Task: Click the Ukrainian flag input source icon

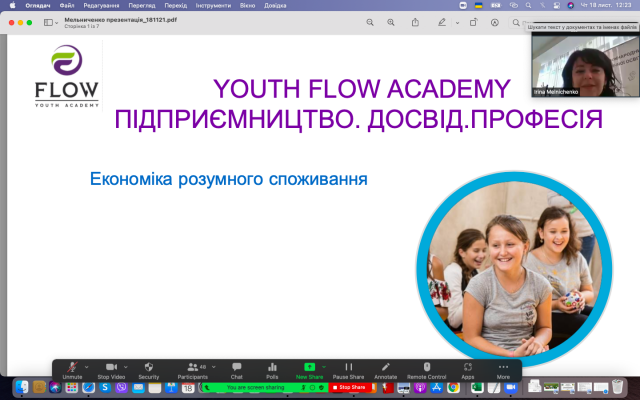Action: pyautogui.click(x=478, y=5)
